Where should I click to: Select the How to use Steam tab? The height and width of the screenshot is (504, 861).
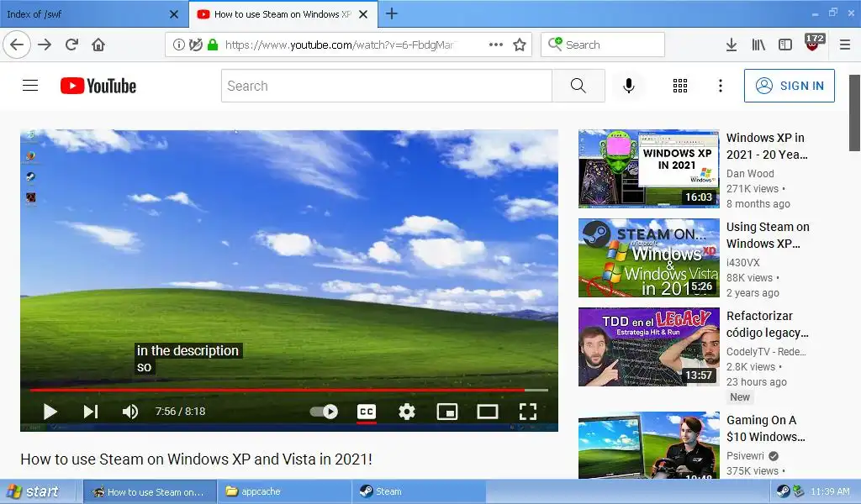[283, 14]
